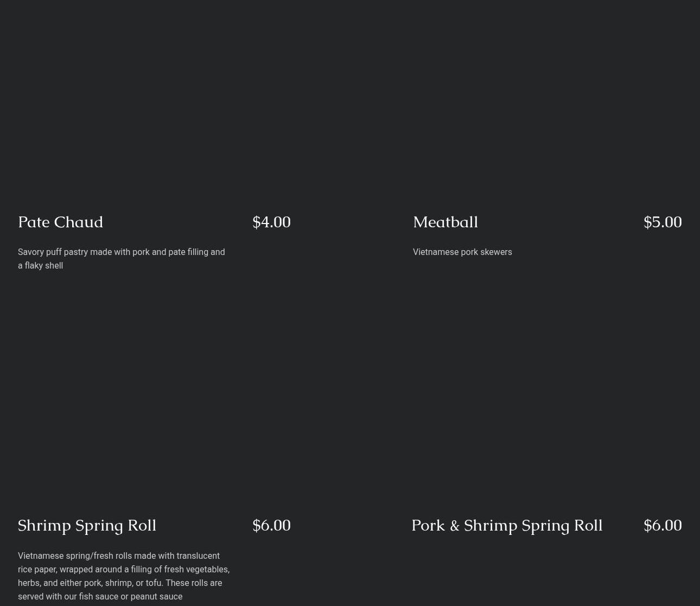Select the $6.00 price beside Shrimp Spring Roll
The height and width of the screenshot is (606, 700).
click(x=271, y=525)
